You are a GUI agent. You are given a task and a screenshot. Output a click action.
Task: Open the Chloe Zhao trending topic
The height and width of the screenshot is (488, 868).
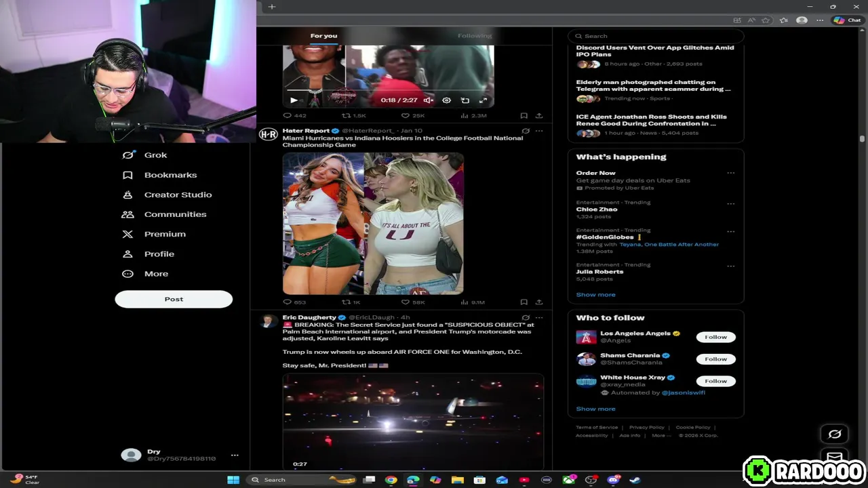(597, 209)
